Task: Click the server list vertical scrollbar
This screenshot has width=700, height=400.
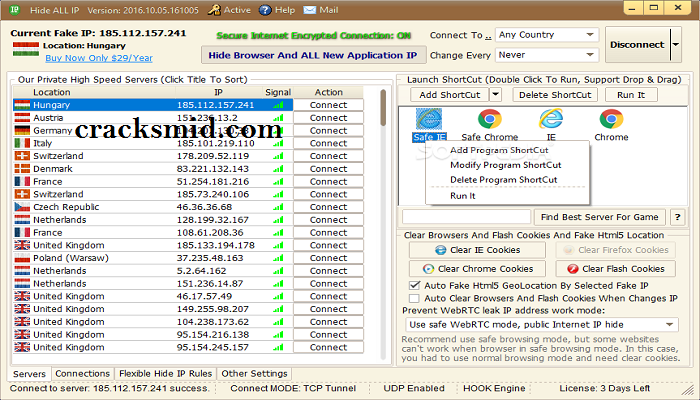Action: click(x=383, y=223)
